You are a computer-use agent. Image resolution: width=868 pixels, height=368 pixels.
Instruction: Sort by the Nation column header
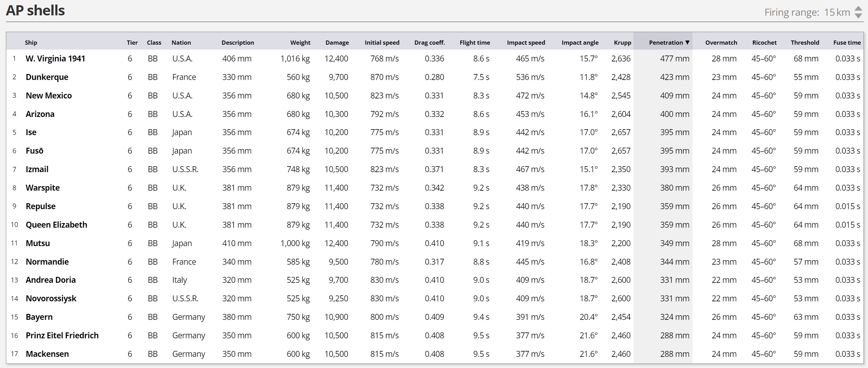[x=181, y=43]
